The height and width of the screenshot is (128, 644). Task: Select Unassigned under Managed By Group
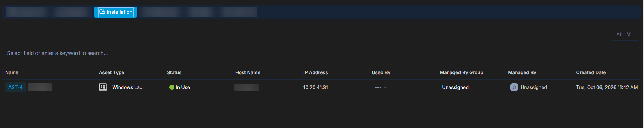coord(455,87)
